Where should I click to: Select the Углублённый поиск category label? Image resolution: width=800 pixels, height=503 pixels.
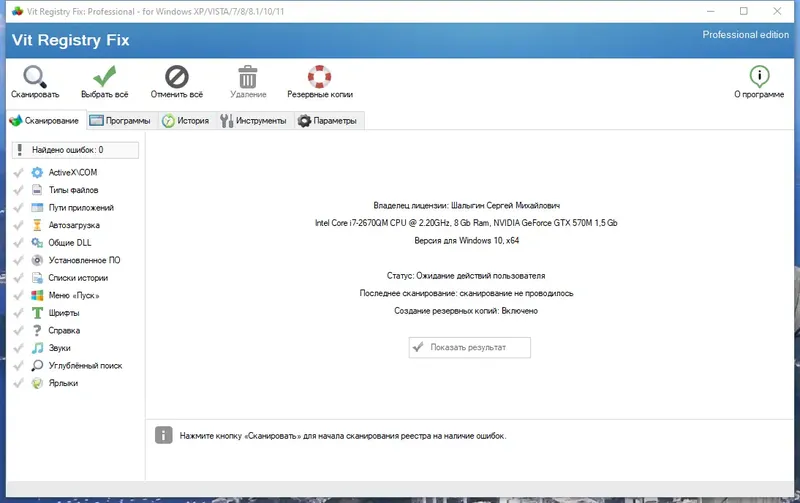click(85, 366)
